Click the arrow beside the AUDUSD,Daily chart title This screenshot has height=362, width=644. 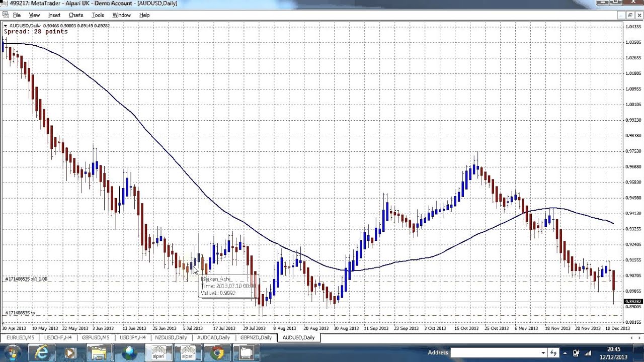(6, 26)
